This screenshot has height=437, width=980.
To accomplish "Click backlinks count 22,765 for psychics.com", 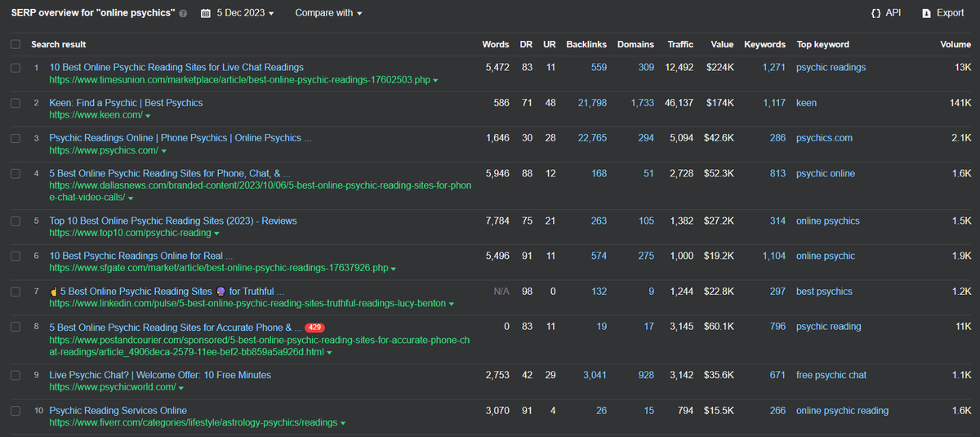I will (x=592, y=138).
